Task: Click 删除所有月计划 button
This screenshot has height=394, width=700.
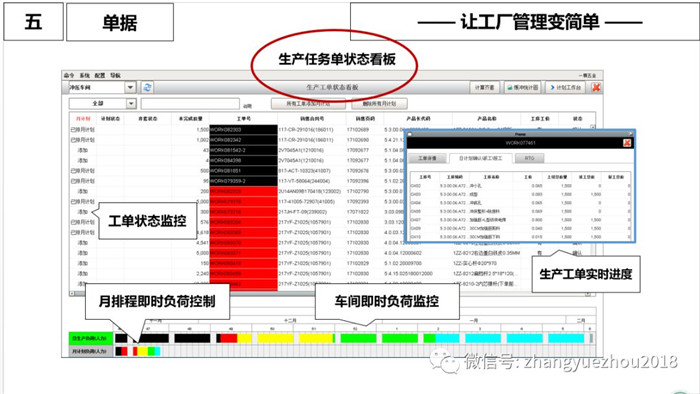Action: (379, 104)
